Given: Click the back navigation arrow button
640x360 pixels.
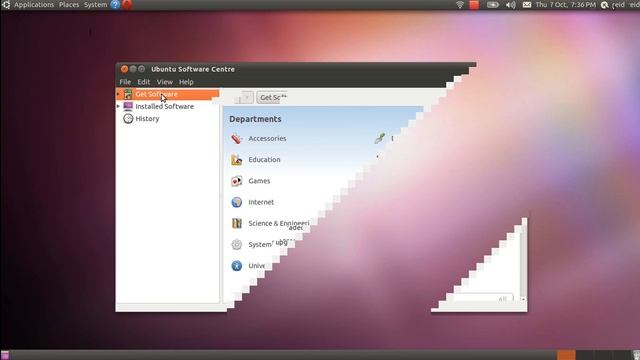Looking at the screenshot, I should (238, 98).
